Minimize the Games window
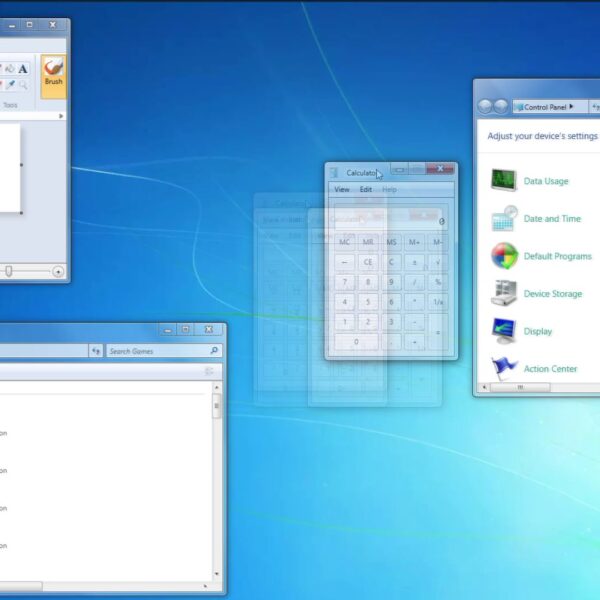Screen dimensions: 600x600 click(x=168, y=329)
